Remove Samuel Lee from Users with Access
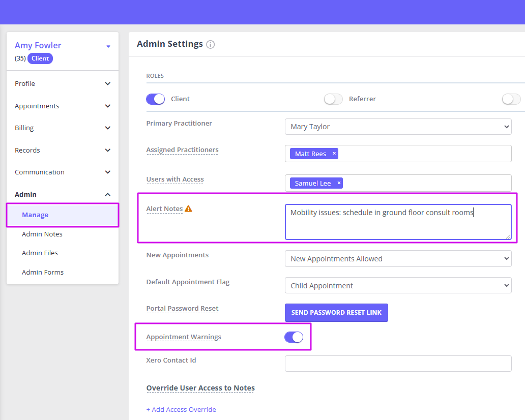Image resolution: width=525 pixels, height=420 pixels. click(338, 183)
